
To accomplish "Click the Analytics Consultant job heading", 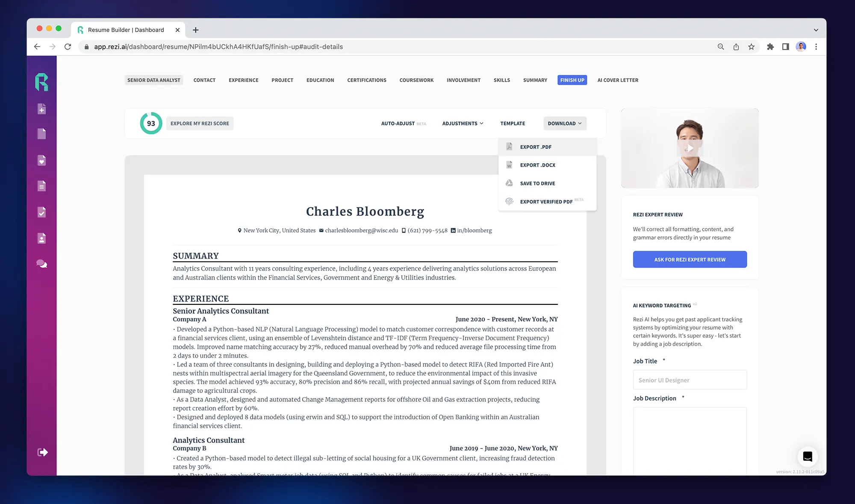I will pyautogui.click(x=209, y=440).
